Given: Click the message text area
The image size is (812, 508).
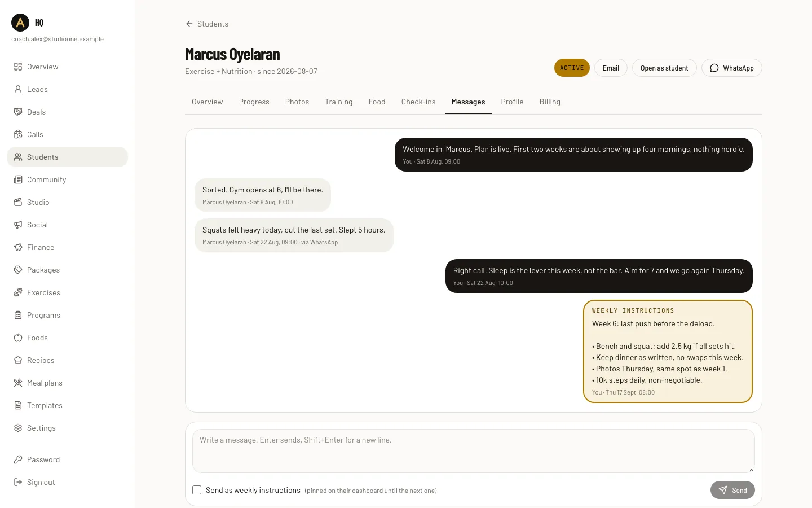Looking at the screenshot, I should point(474,451).
